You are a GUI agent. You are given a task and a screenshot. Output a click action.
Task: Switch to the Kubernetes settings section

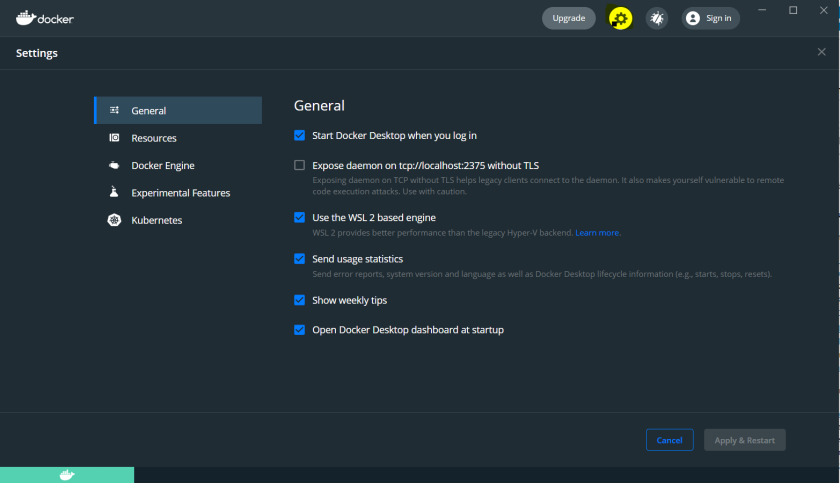[x=157, y=220]
